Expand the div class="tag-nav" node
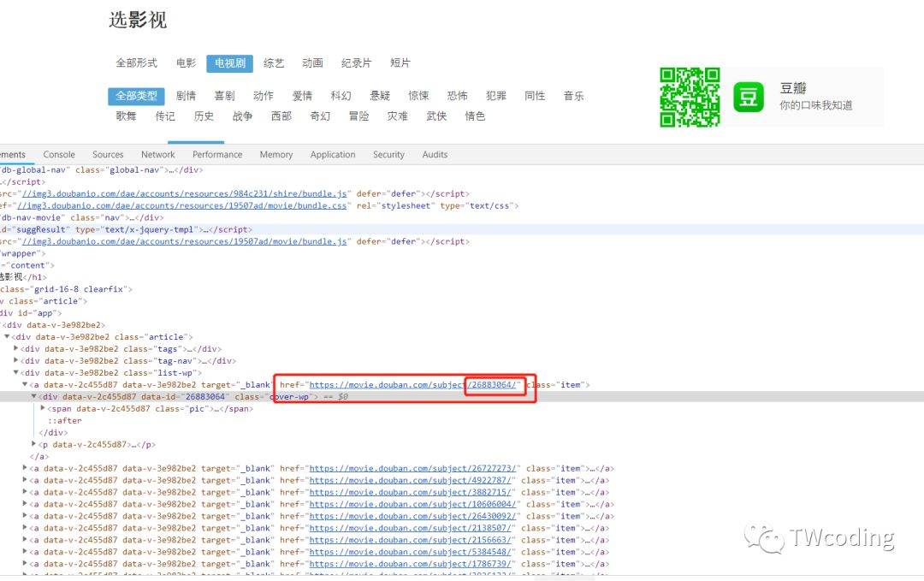This screenshot has height=581, width=924. click(16, 360)
